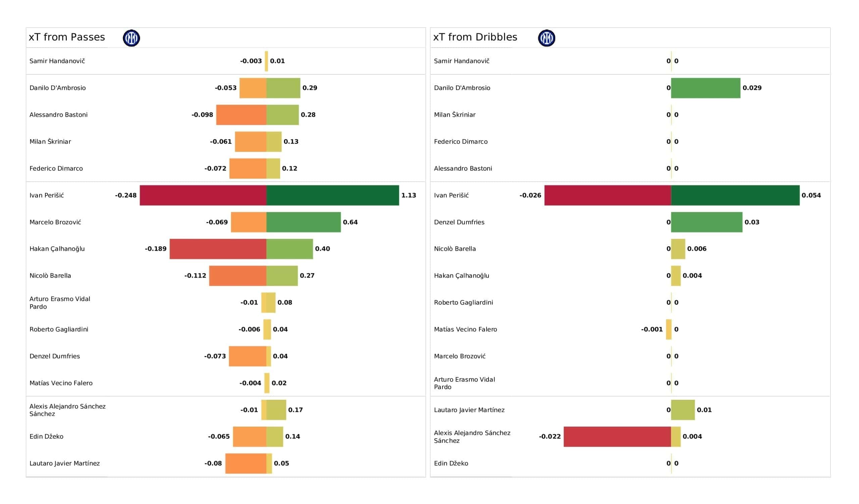Click Ivan Perišić's dark green 0.054 dribbles bar

(x=735, y=195)
